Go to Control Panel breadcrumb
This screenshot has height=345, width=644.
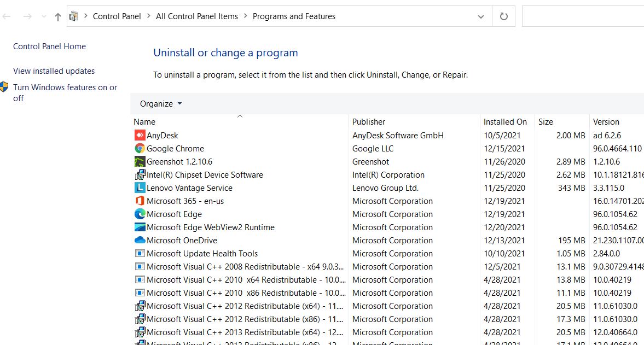tap(117, 16)
